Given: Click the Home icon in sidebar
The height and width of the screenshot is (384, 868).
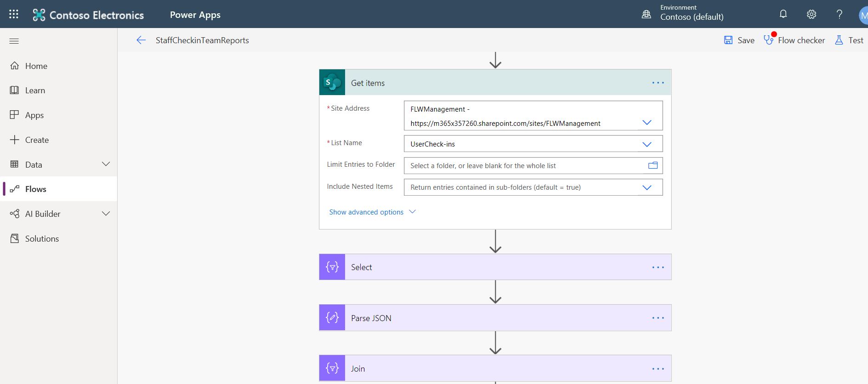Looking at the screenshot, I should point(15,66).
